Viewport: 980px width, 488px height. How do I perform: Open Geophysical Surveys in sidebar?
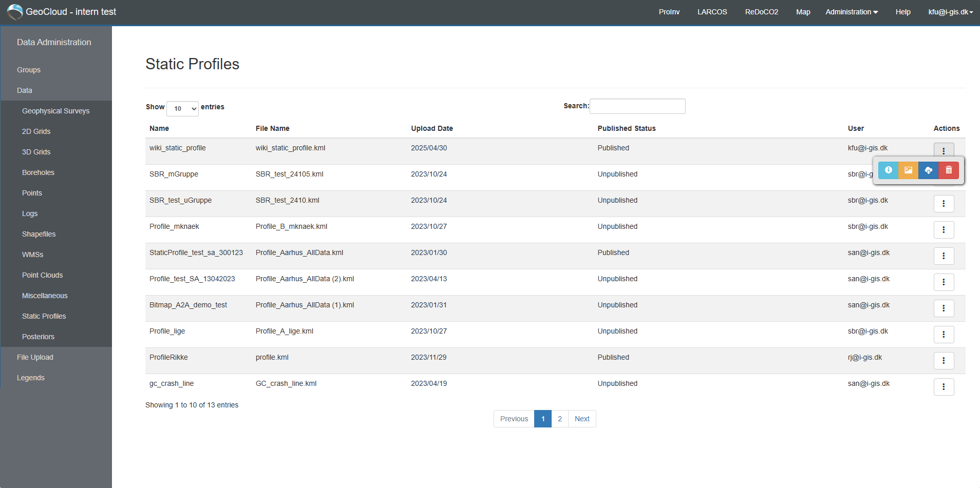click(56, 111)
